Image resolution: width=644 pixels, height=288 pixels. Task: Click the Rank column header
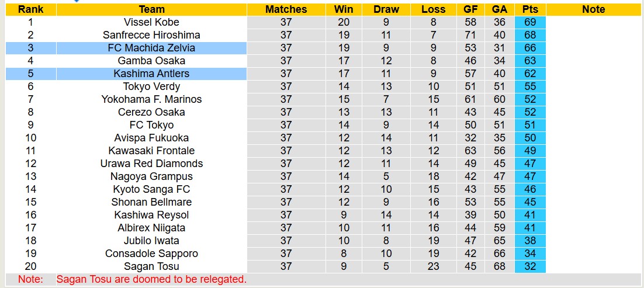coord(30,9)
